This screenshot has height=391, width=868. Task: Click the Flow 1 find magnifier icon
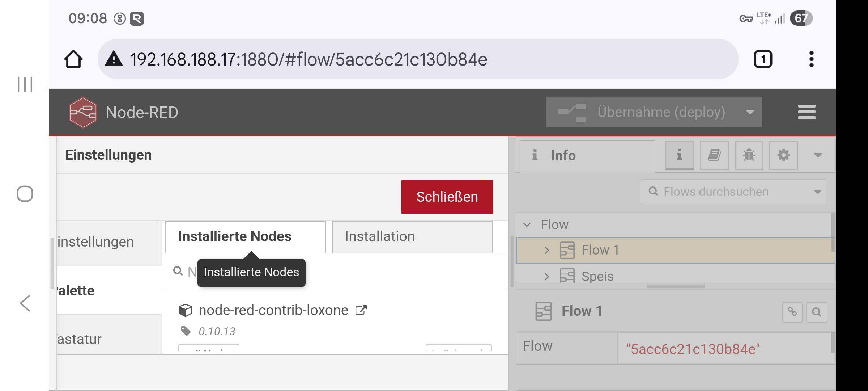point(816,312)
